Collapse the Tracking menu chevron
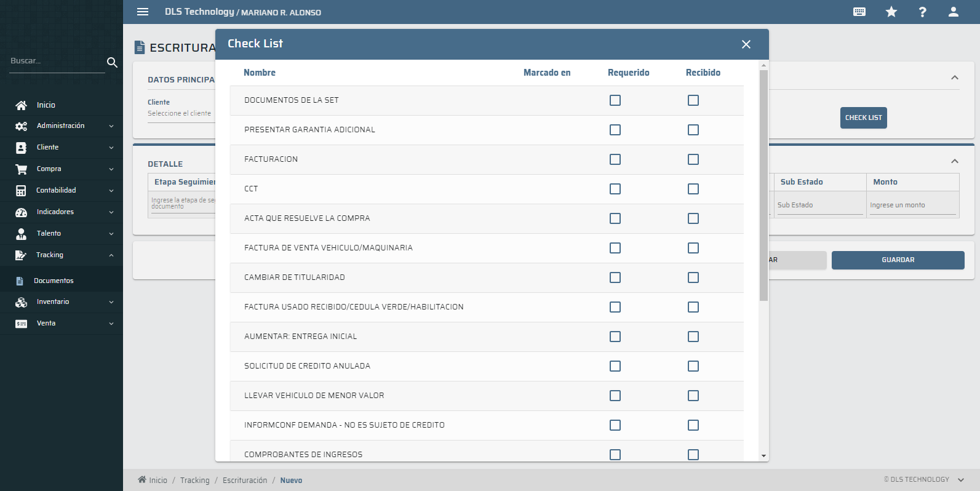980x491 pixels. (111, 255)
